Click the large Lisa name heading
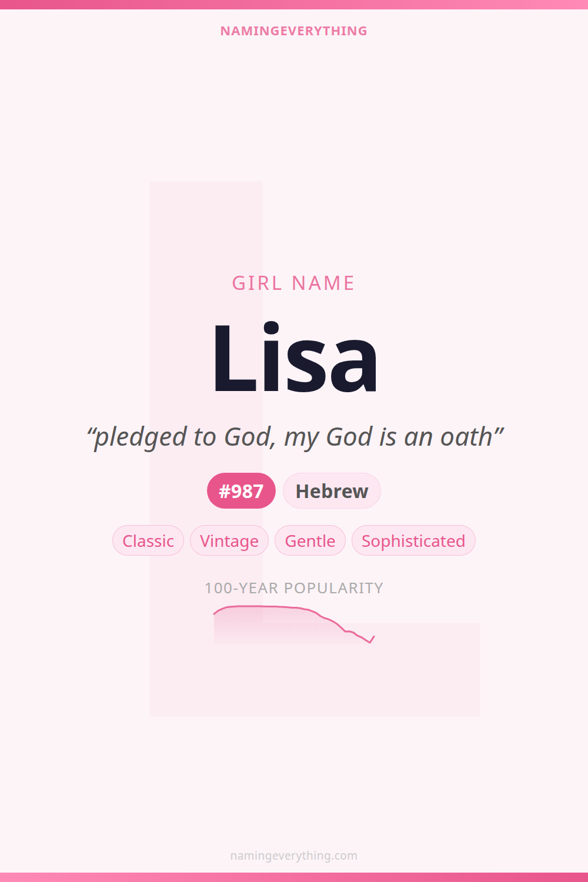Screen dimensions: 588x882 tap(294, 359)
